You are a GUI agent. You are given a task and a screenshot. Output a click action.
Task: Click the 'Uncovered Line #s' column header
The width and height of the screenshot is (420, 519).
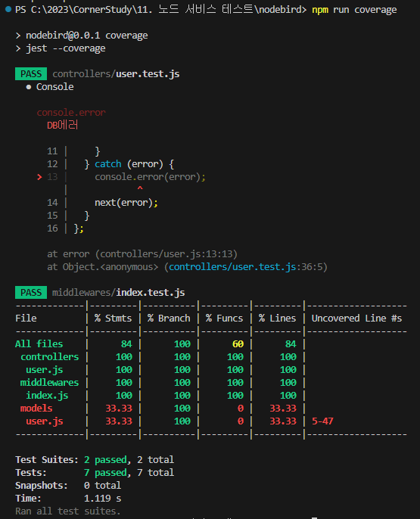[356, 319]
